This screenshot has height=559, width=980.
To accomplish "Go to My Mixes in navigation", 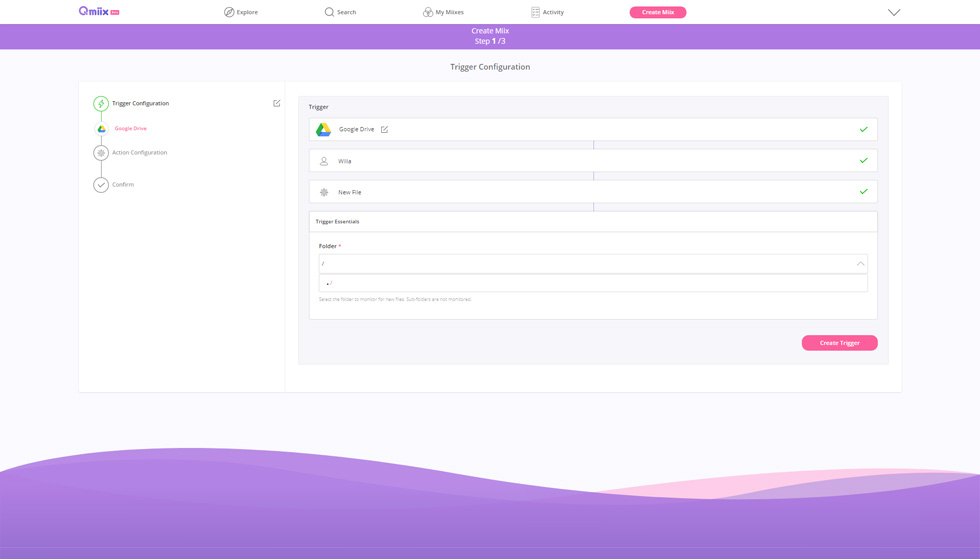I will (443, 12).
